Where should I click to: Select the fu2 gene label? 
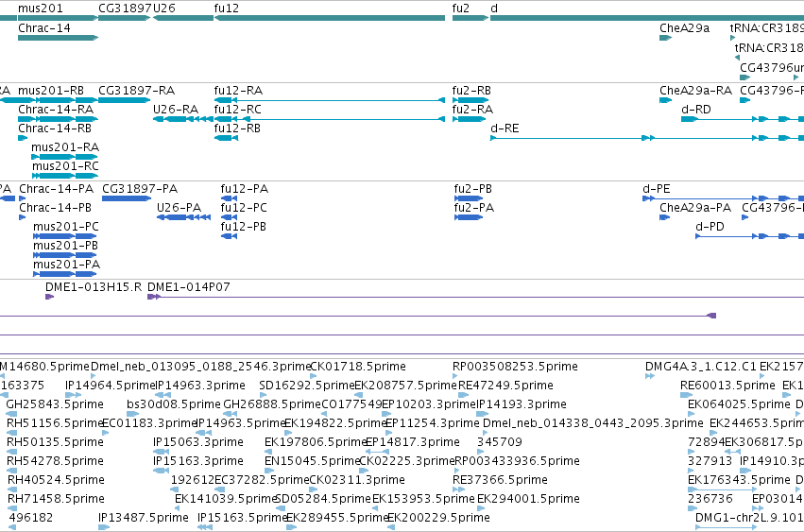460,9
